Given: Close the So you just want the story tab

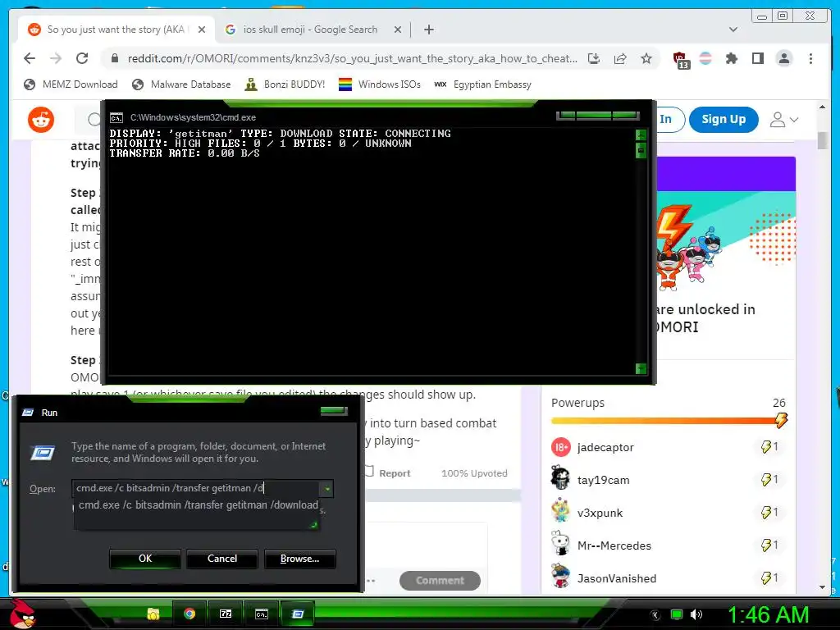Looking at the screenshot, I should click(x=202, y=30).
